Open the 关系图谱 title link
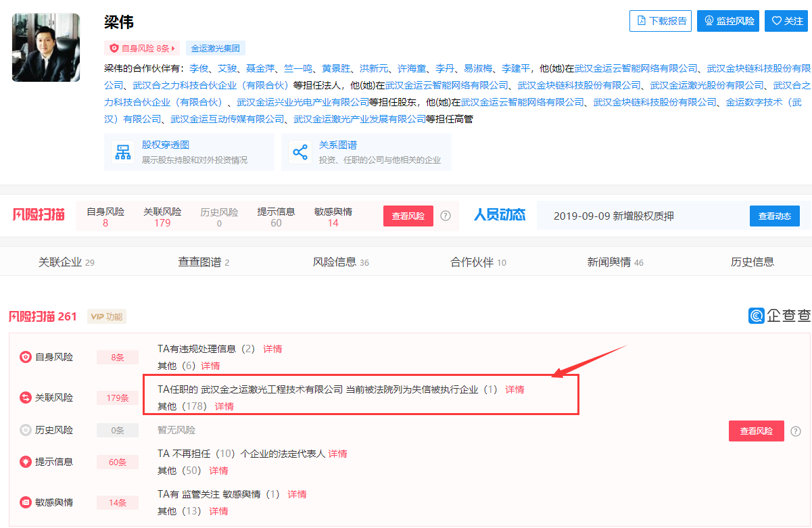The image size is (812, 528). pyautogui.click(x=338, y=145)
